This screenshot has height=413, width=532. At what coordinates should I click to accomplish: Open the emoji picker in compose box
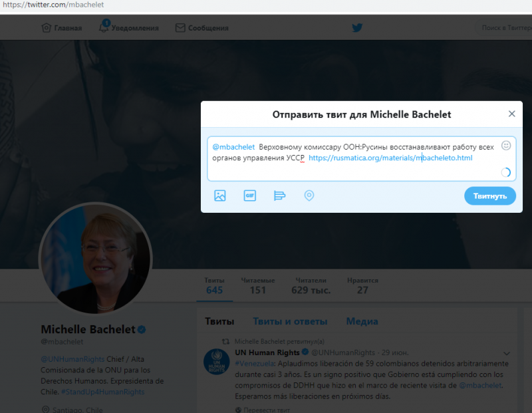[506, 146]
